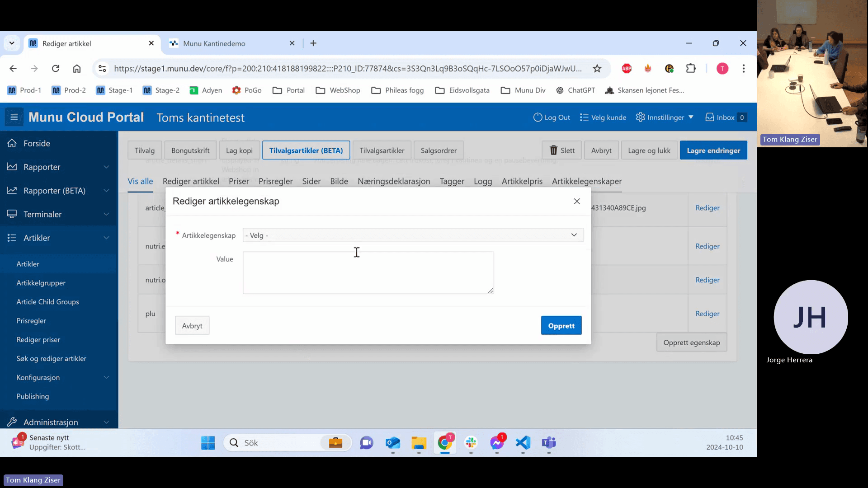Switch to the Artikkelegenskaper tab
Viewport: 868px width, 488px height.
(587, 181)
